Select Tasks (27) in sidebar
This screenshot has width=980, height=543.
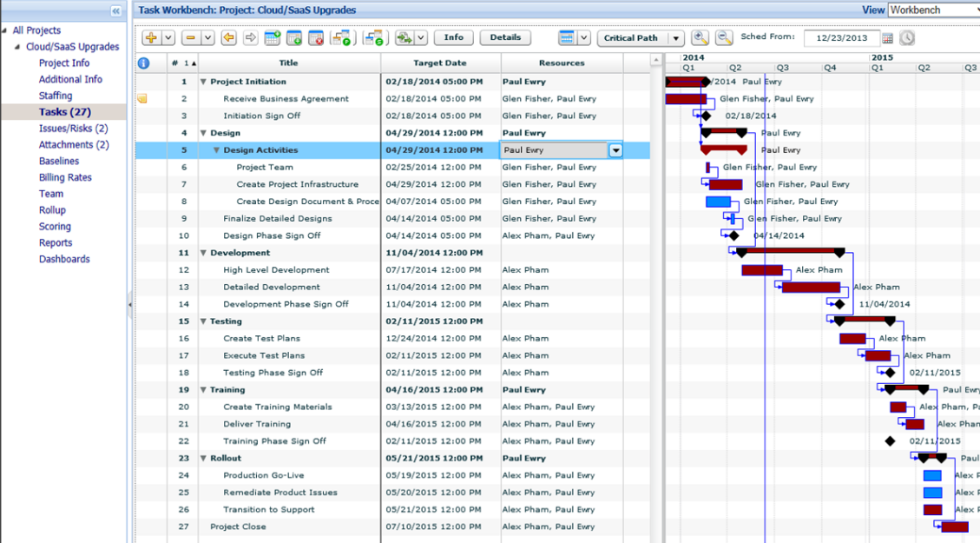(x=64, y=112)
